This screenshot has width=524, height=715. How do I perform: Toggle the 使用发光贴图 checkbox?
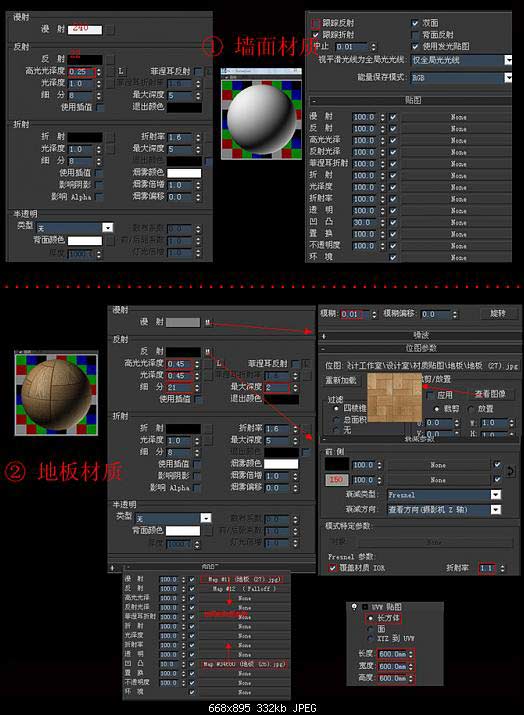coord(415,47)
